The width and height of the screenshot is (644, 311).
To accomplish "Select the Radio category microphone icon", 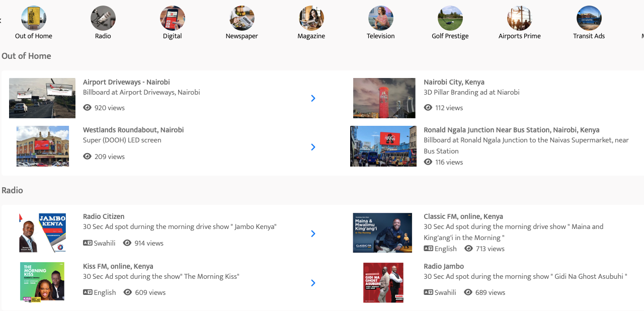I will click(x=103, y=18).
